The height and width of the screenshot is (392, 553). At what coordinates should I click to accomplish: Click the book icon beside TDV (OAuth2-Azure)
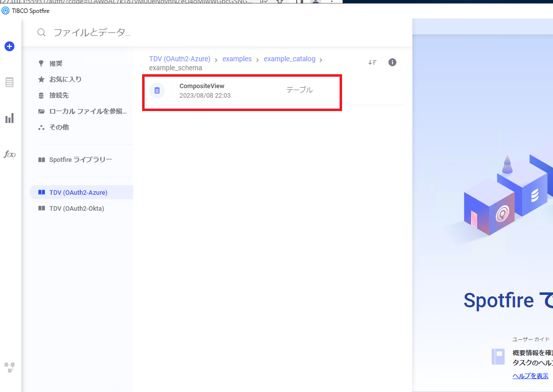click(x=41, y=192)
